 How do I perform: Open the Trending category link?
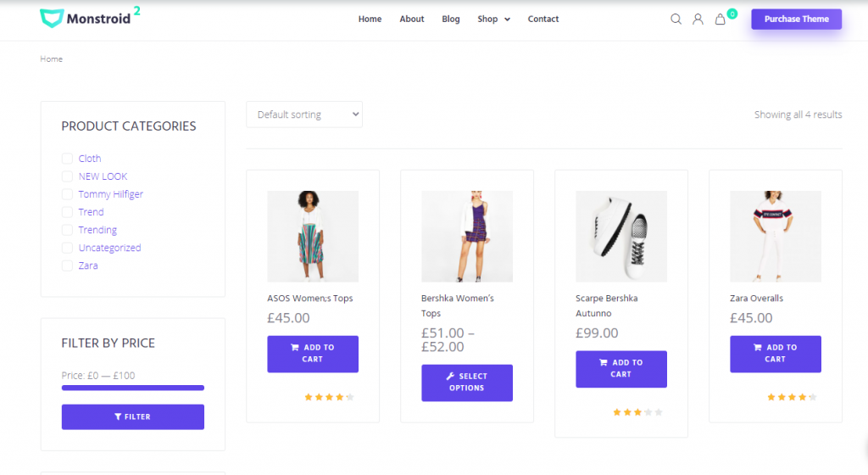click(97, 230)
